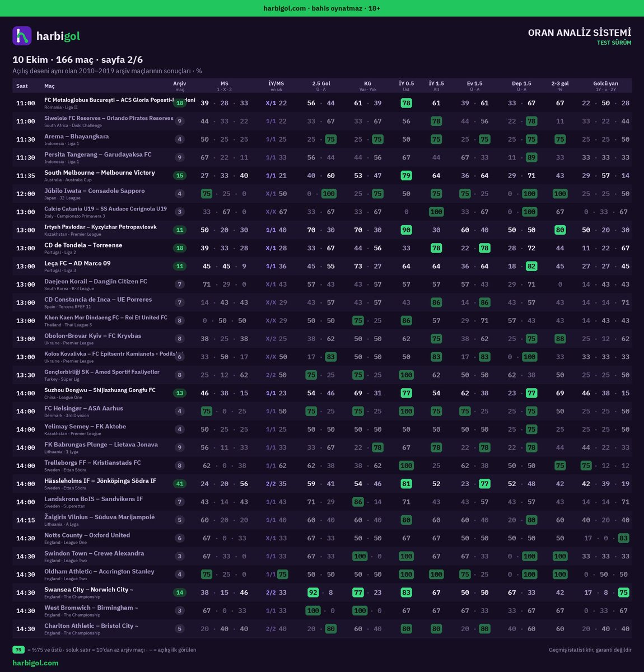Viewport: 644px width, 672px height.
Task: Select South Melbourne – Melbourne Victory row
Action: coord(322,176)
